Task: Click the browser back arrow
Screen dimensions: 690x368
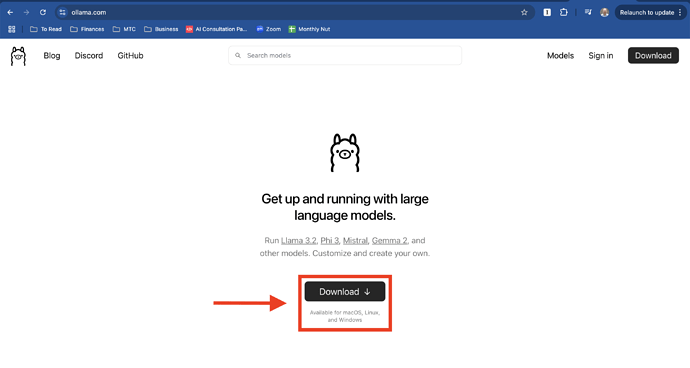Action: coord(10,12)
